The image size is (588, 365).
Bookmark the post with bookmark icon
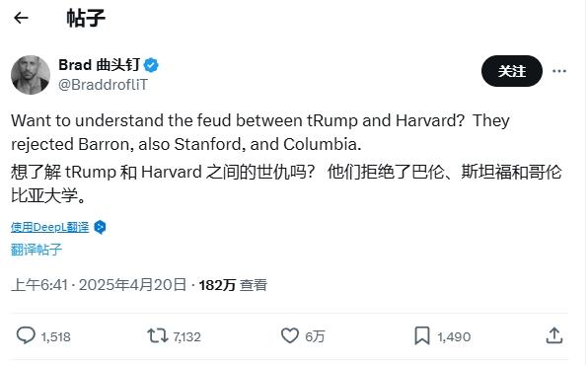(422, 335)
